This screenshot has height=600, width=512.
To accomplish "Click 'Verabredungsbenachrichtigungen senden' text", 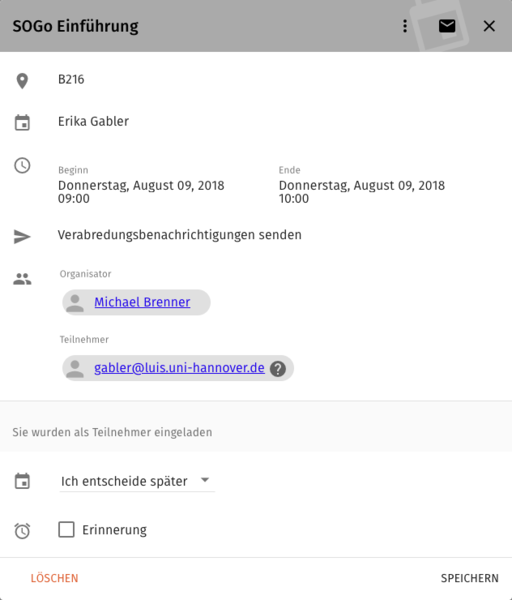I will coord(179,235).
